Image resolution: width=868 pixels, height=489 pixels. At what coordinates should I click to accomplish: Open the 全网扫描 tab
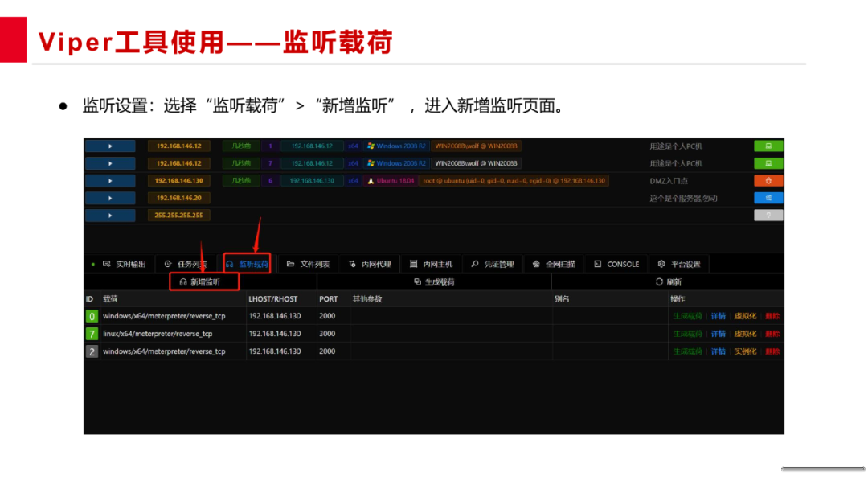click(554, 264)
